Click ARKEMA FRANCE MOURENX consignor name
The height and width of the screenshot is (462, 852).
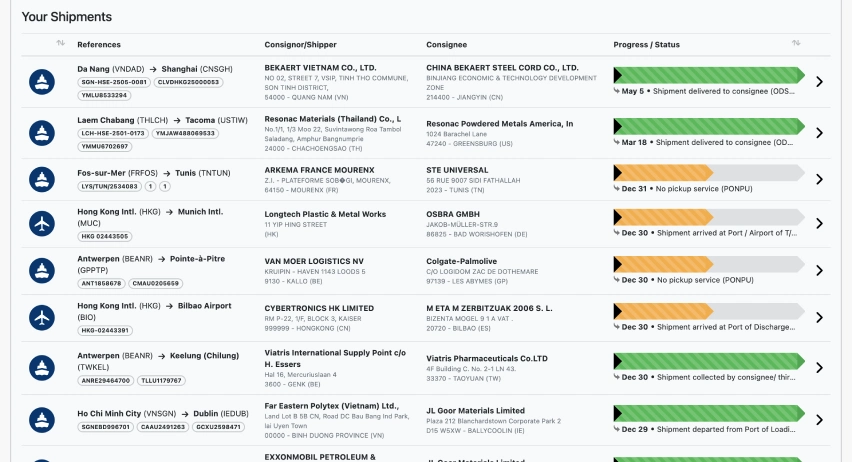[x=320, y=170]
